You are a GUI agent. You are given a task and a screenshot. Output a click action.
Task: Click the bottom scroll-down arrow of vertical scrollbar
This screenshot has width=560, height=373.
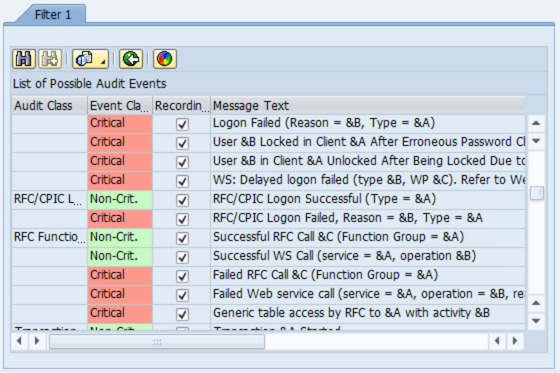[536, 320]
